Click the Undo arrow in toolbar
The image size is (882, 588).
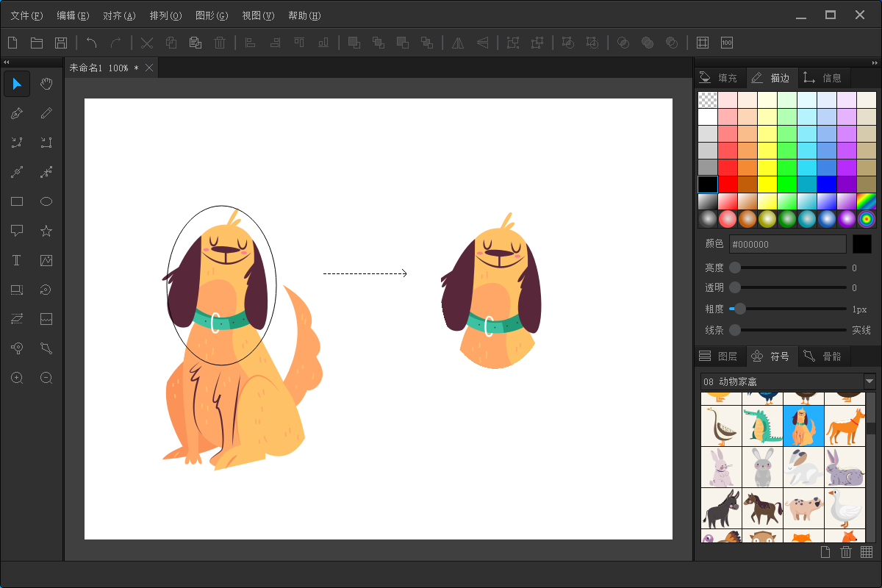[91, 43]
